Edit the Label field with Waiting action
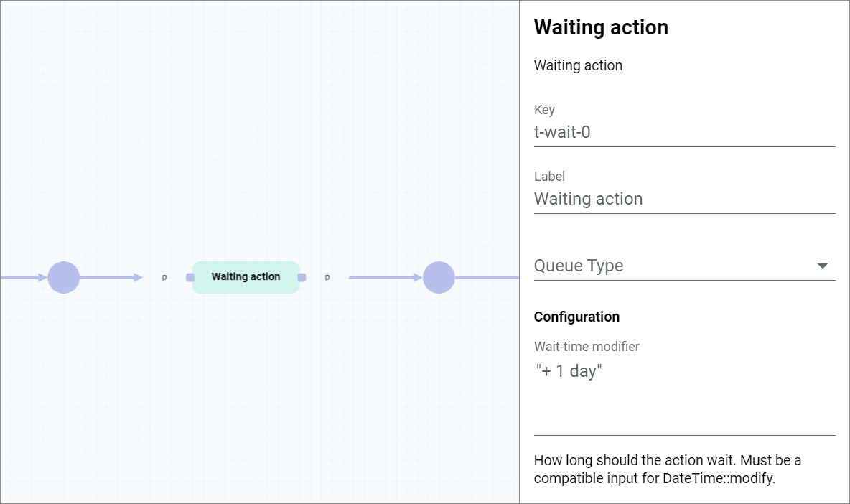 pyautogui.click(x=684, y=199)
